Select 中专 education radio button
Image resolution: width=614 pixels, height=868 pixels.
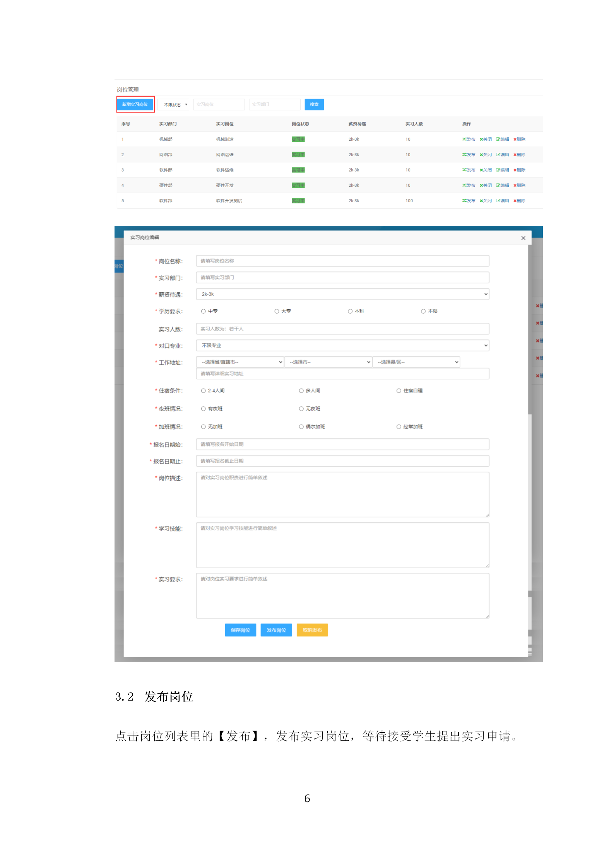tap(203, 311)
